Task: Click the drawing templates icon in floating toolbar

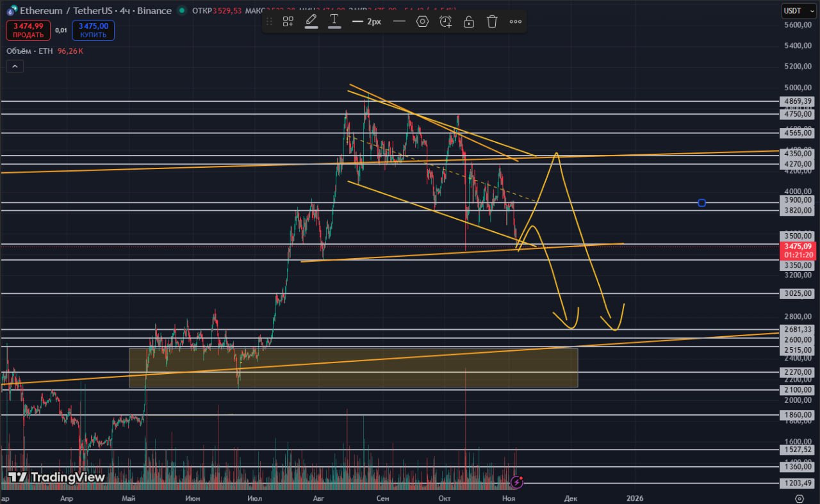Action: click(x=288, y=22)
